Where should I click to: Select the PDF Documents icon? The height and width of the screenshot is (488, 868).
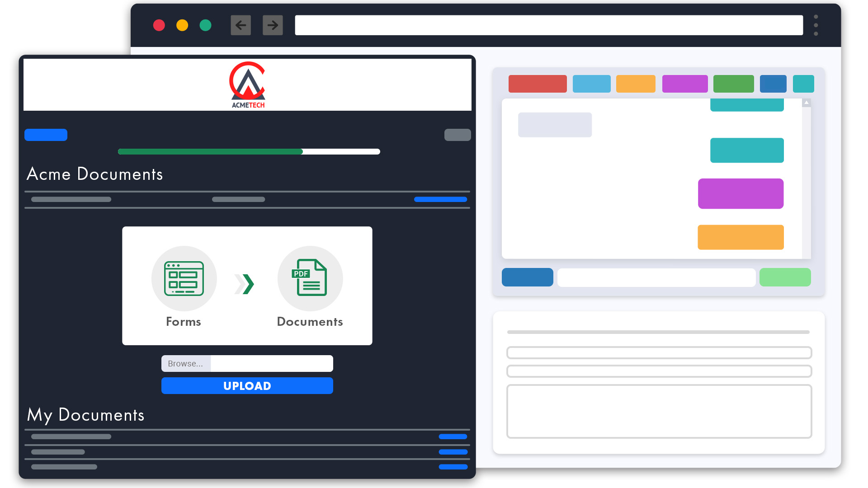(310, 279)
